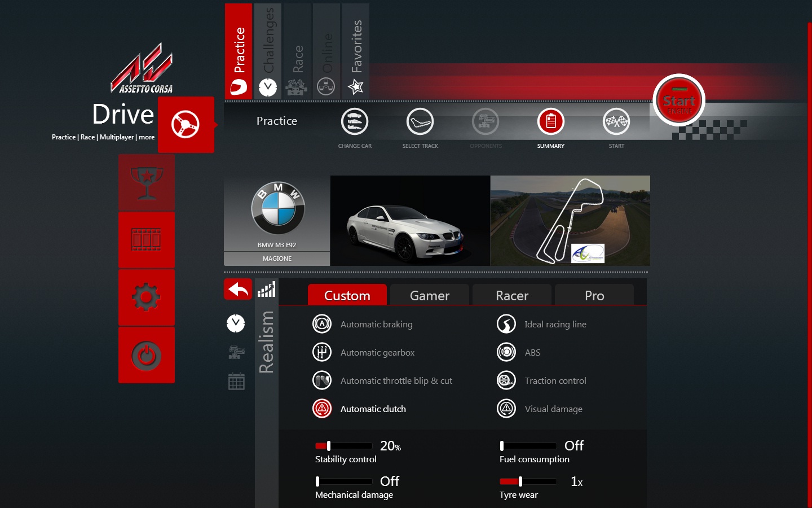Open the Select Track step
Image resolution: width=812 pixels, height=508 pixels.
pos(420,121)
